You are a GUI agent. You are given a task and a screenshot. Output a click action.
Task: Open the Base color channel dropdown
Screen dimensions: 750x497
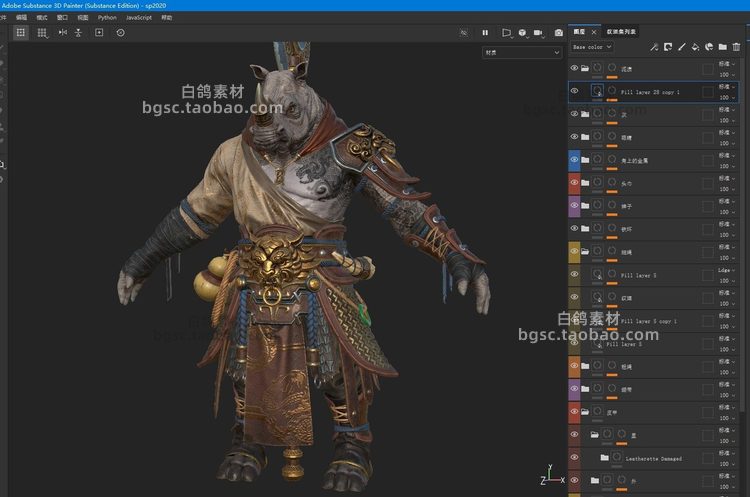pos(592,47)
